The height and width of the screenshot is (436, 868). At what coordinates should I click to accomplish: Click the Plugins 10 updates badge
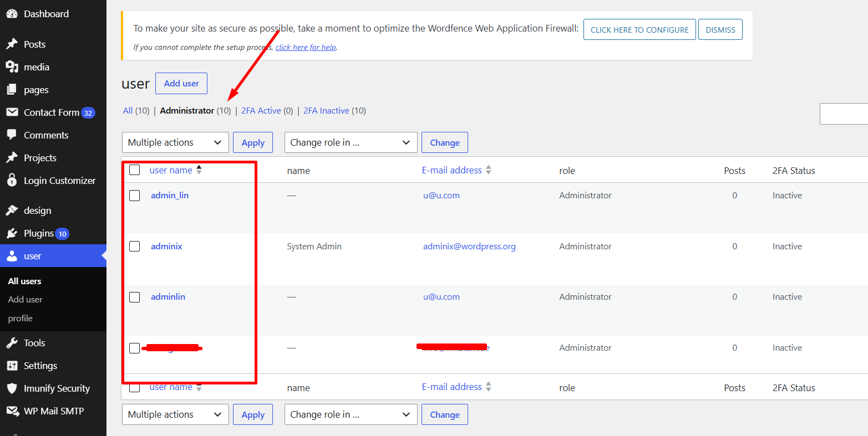click(x=62, y=234)
